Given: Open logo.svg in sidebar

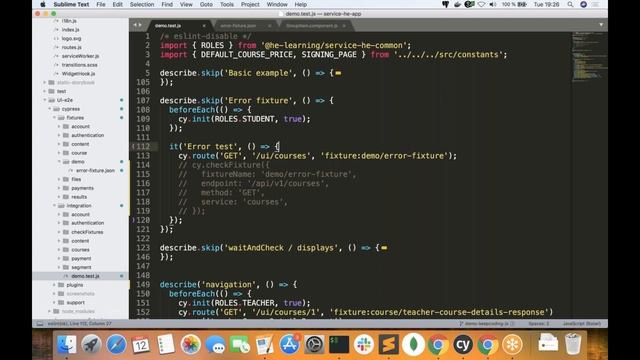Looking at the screenshot, I should (71, 38).
